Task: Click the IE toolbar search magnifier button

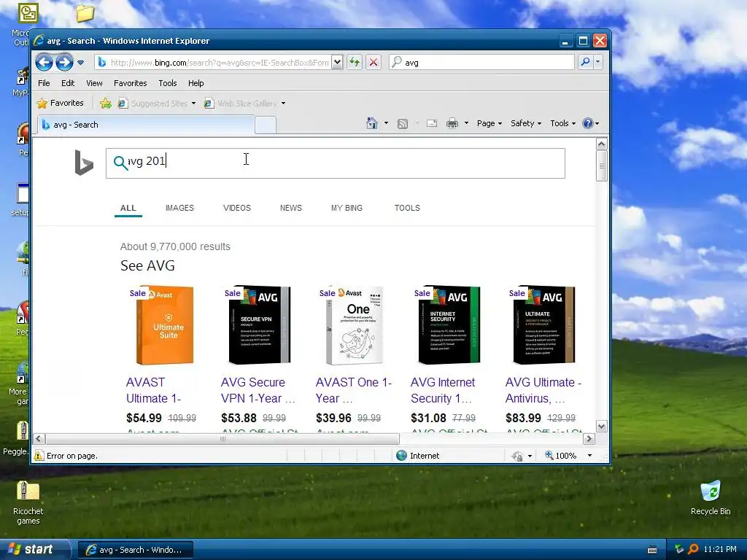Action: 585,63
